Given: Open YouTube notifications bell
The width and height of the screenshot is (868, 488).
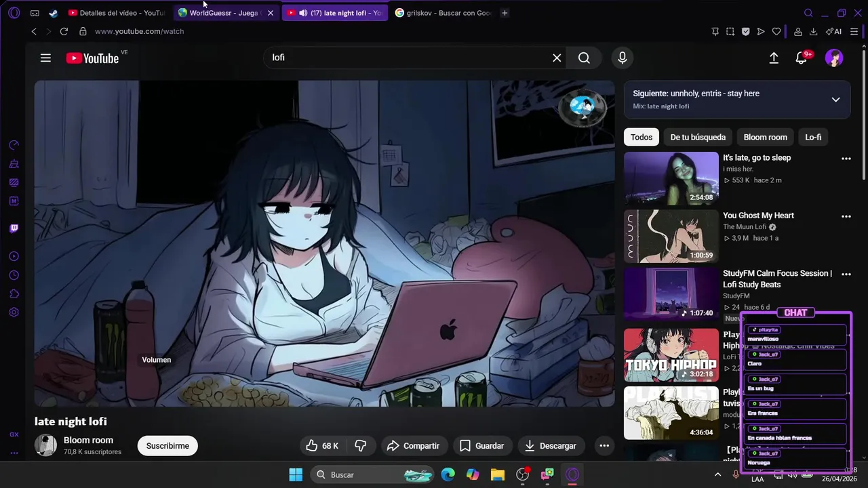Looking at the screenshot, I should 802,58.
